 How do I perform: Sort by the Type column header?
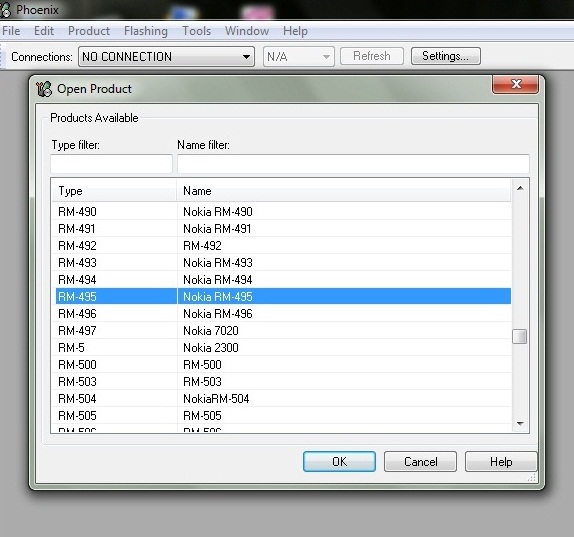(x=114, y=191)
